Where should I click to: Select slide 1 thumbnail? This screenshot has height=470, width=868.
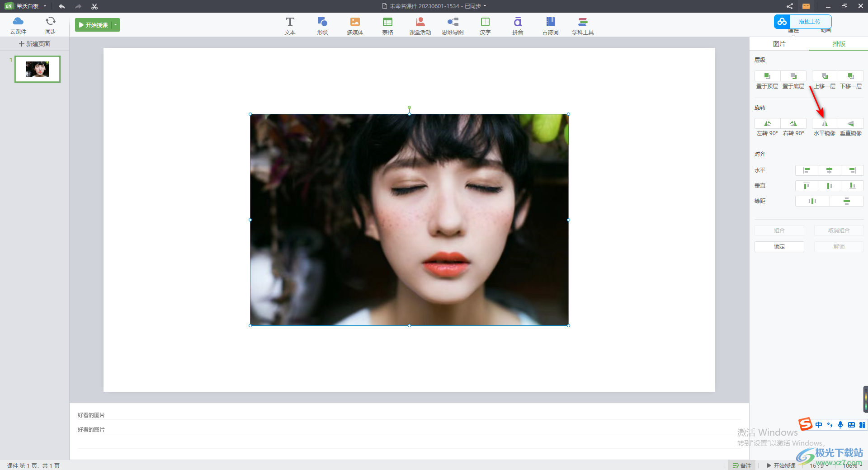38,69
